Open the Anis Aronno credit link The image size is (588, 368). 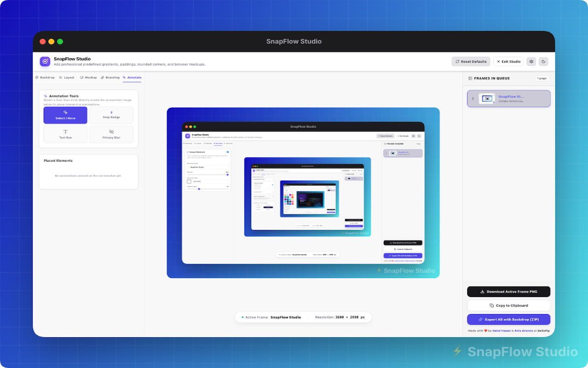pos(525,331)
